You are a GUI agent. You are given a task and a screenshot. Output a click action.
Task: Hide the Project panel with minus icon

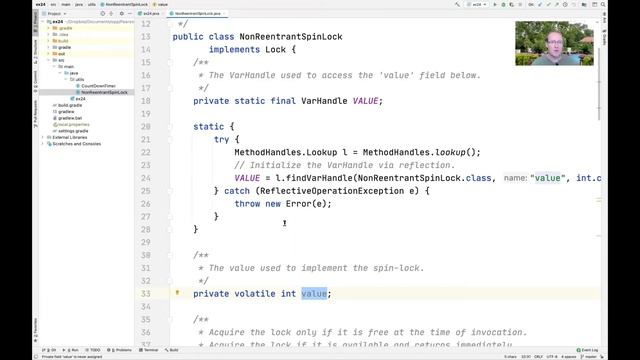pos(129,13)
